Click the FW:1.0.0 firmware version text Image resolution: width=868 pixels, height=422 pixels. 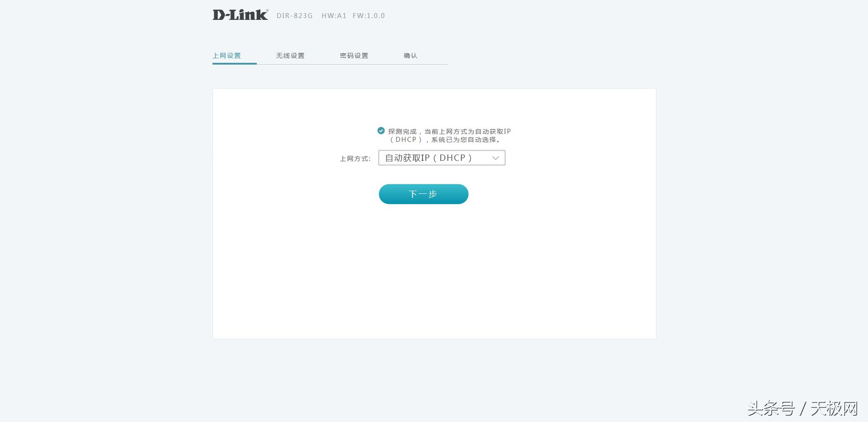coord(369,15)
